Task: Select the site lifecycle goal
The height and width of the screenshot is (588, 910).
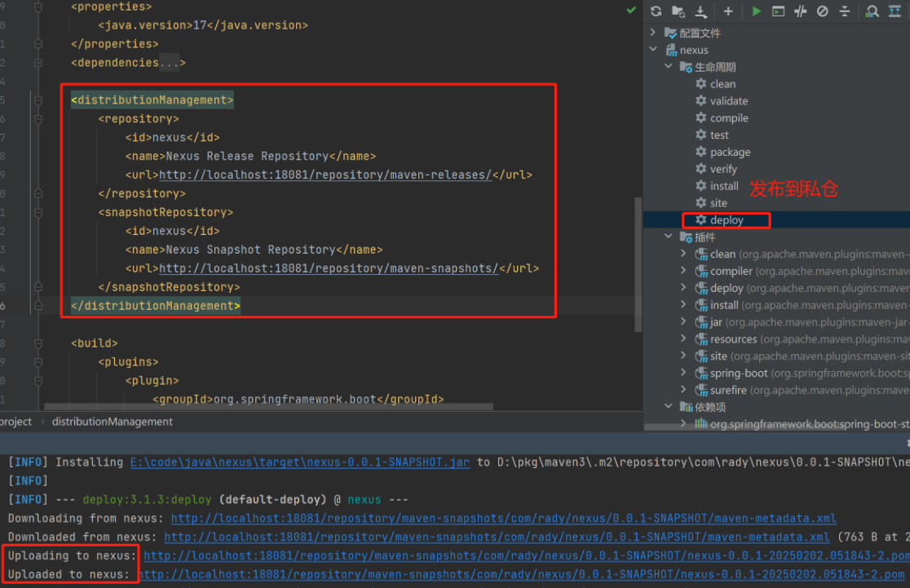Action: point(718,202)
